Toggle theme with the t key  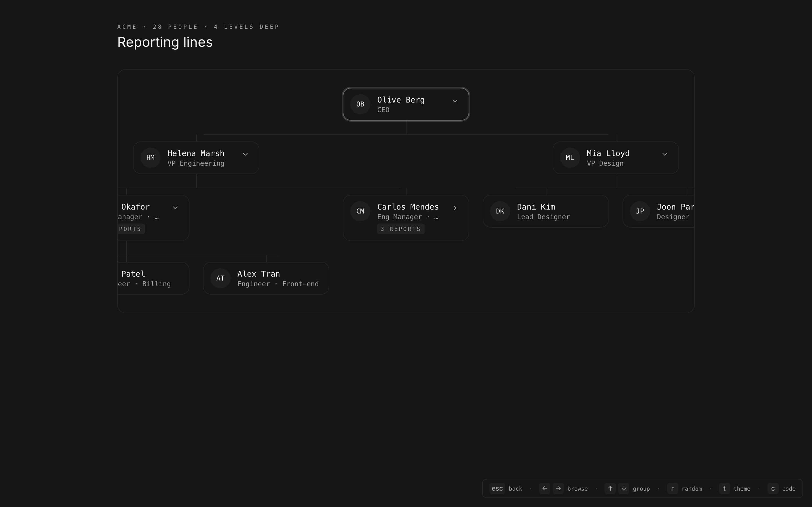[724, 489]
